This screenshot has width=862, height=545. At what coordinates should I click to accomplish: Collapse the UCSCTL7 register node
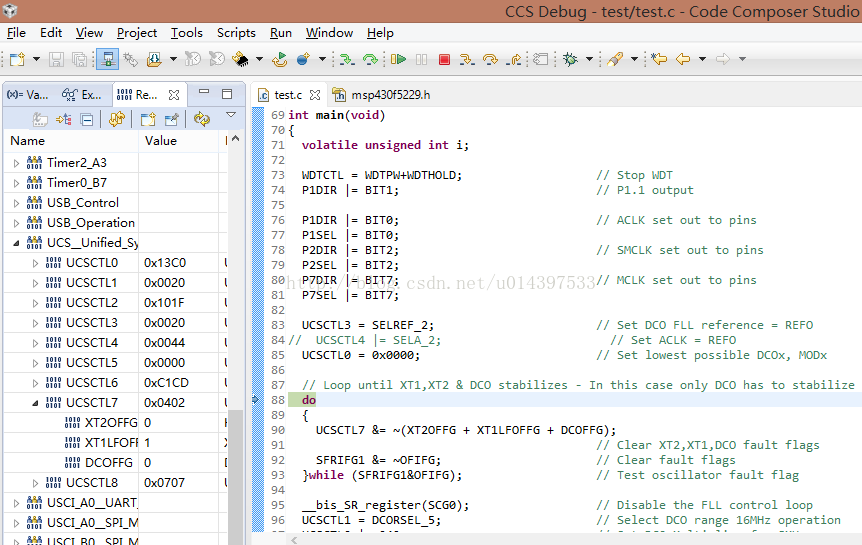point(36,403)
